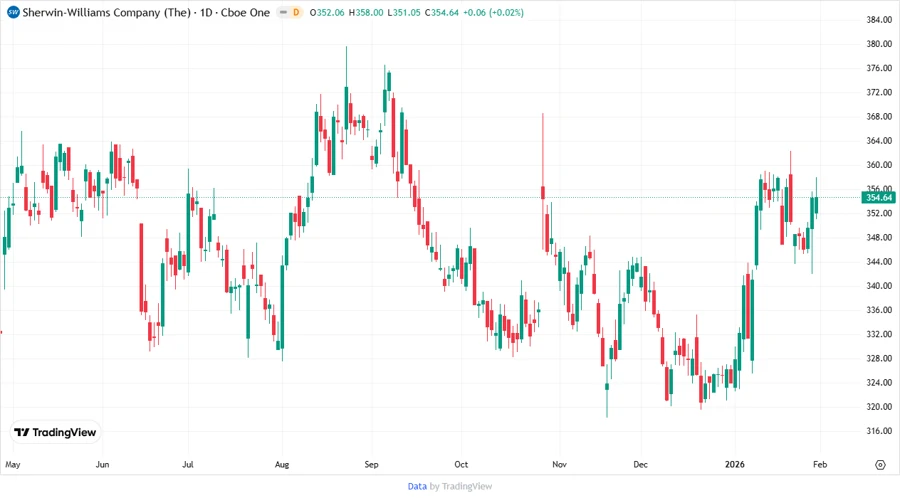Click the 376.00 price axis label
Viewport: 900px width, 498px height.
[879, 68]
